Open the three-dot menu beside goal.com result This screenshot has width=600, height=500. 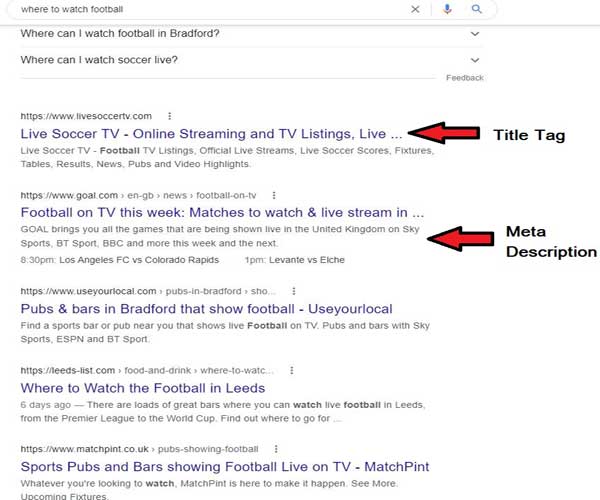274,195
